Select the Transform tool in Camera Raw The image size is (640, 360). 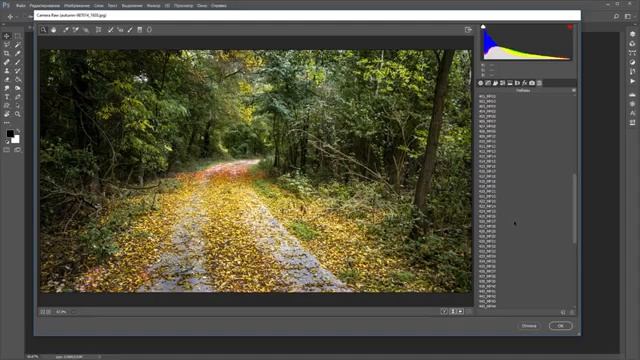pos(98,30)
